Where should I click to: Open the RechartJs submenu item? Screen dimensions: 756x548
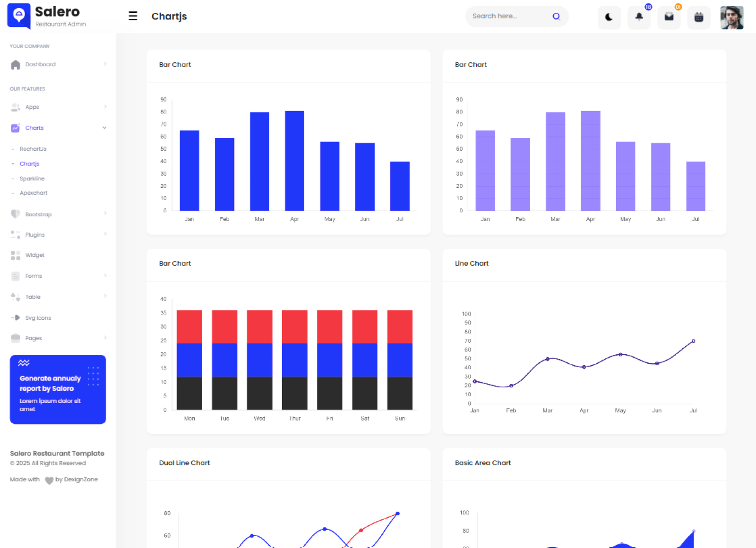[33, 149]
